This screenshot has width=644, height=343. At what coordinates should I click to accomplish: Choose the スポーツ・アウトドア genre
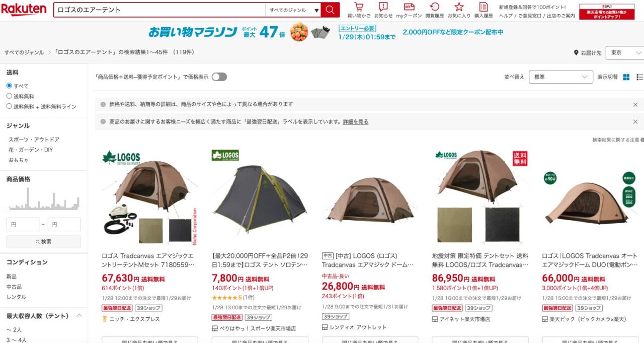34,140
